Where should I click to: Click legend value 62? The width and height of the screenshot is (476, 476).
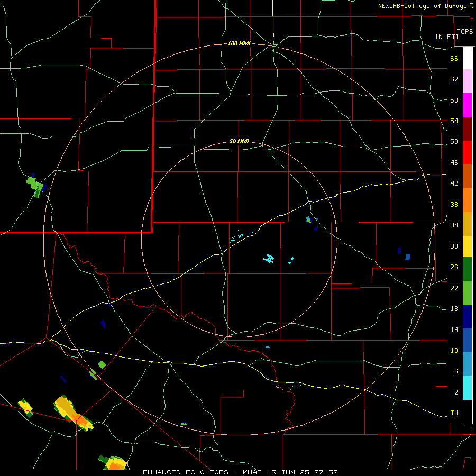(454, 79)
